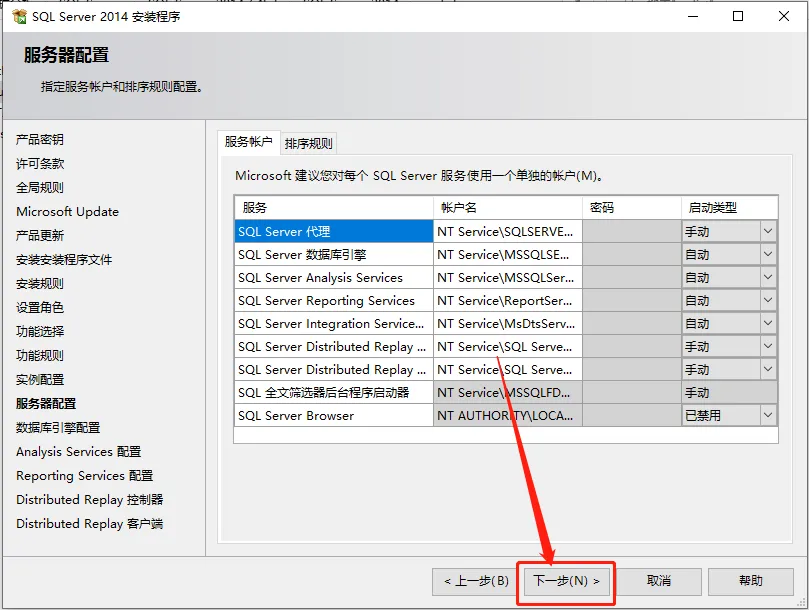809x610 pixels.
Task: Open 帮助 button
Action: tap(750, 582)
